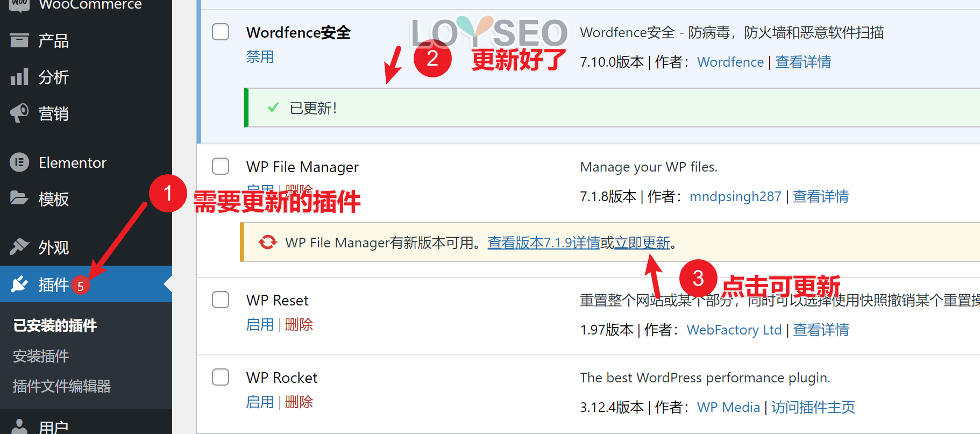This screenshot has width=980, height=434.
Task: Click the 已更新! notice text
Action: tap(314, 108)
